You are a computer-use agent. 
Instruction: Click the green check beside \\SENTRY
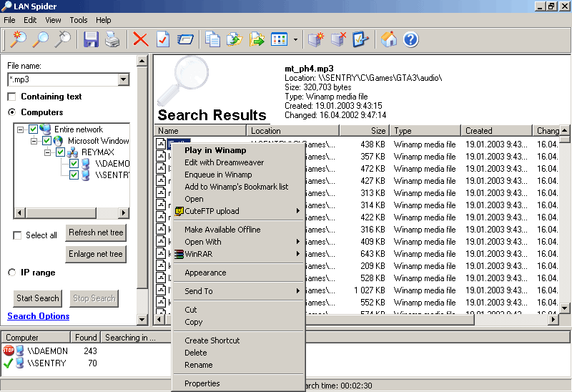[x=8, y=363]
